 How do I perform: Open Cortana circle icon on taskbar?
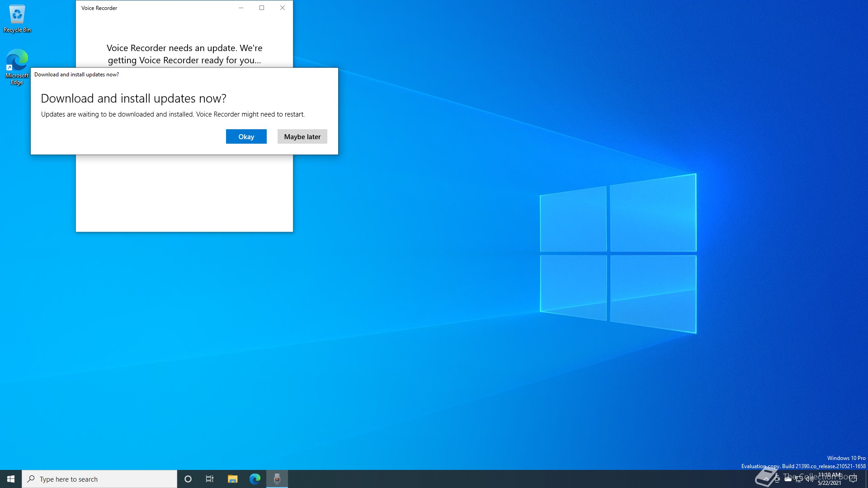pyautogui.click(x=188, y=479)
